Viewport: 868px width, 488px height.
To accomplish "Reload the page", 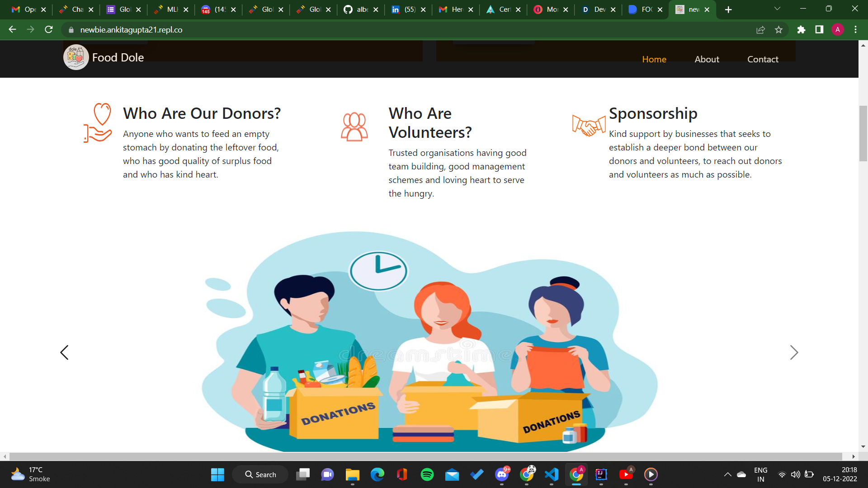I will click(x=49, y=30).
